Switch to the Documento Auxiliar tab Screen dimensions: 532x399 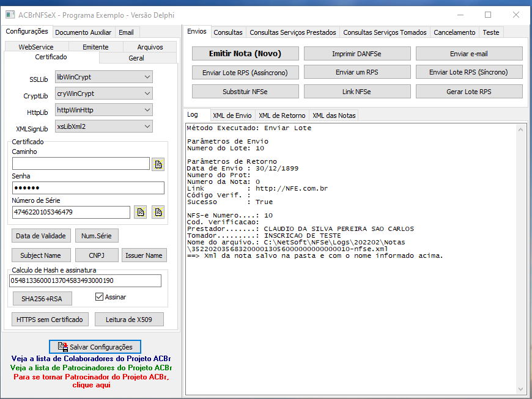(x=83, y=32)
